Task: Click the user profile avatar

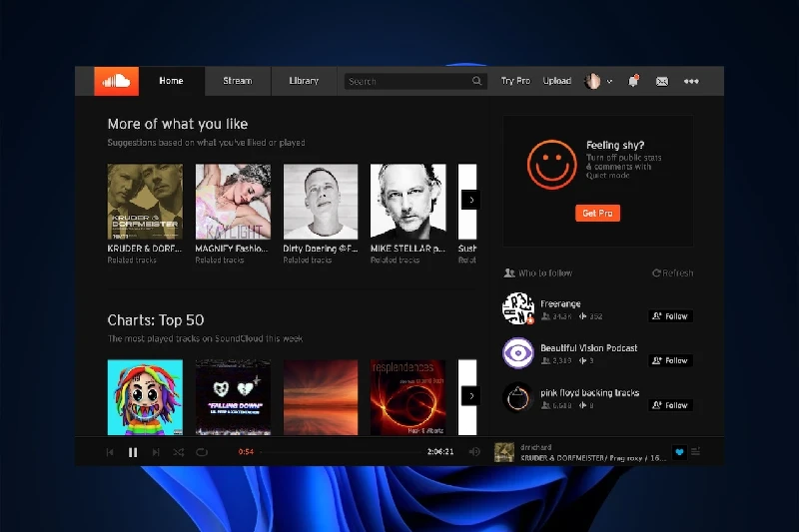Action: [592, 81]
